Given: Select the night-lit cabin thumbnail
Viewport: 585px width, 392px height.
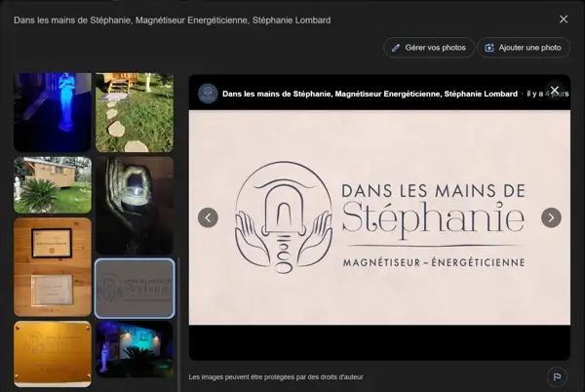Looking at the screenshot, I should pos(135,349).
